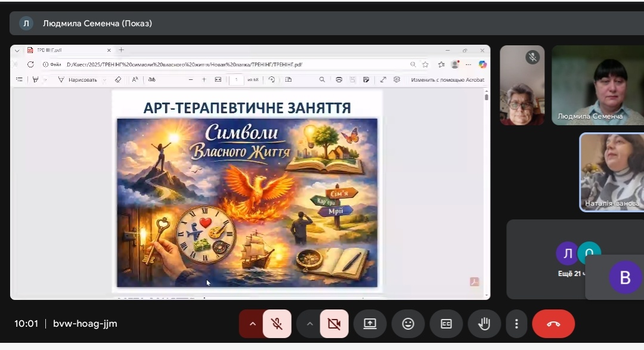This screenshot has height=350, width=644.
Task: Expand camera device options chevron
Action: pos(309,324)
